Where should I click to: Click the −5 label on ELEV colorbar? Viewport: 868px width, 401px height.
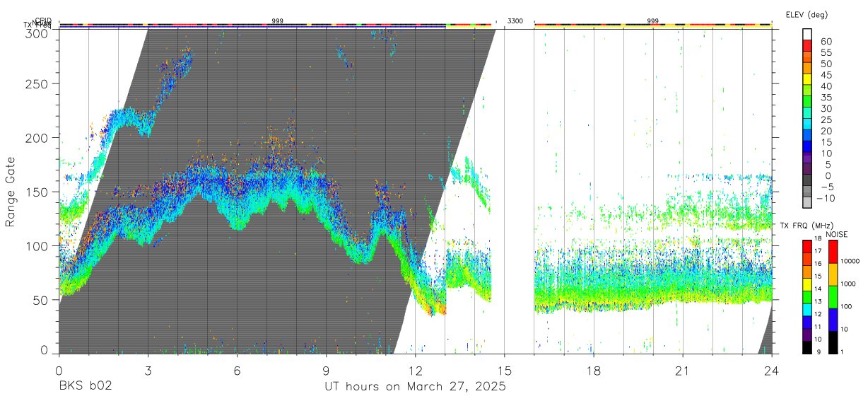[826, 187]
